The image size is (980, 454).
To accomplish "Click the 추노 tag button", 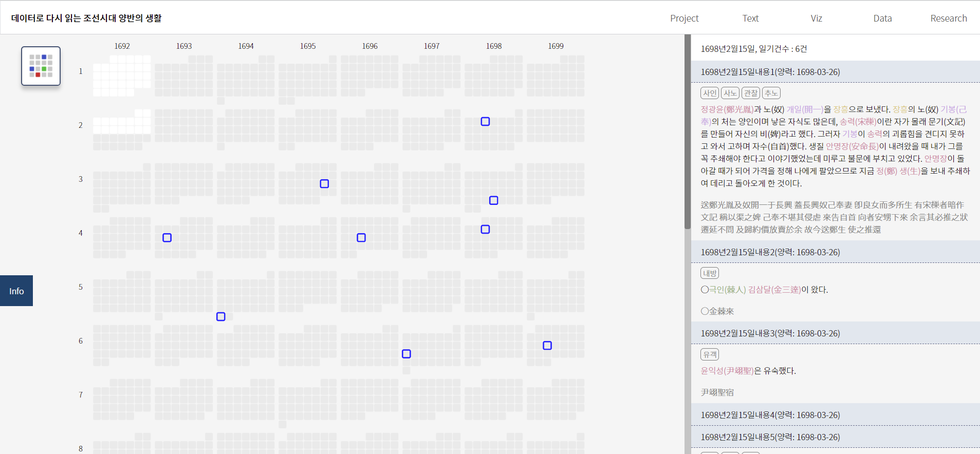I will point(771,93).
